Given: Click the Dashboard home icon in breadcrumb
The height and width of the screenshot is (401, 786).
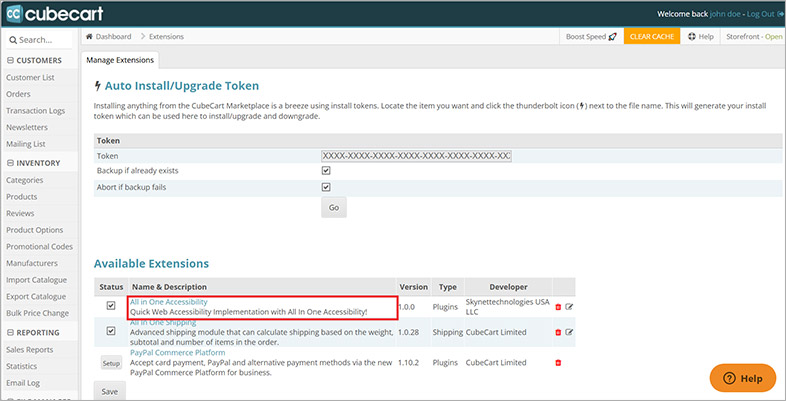Looking at the screenshot, I should (x=90, y=36).
